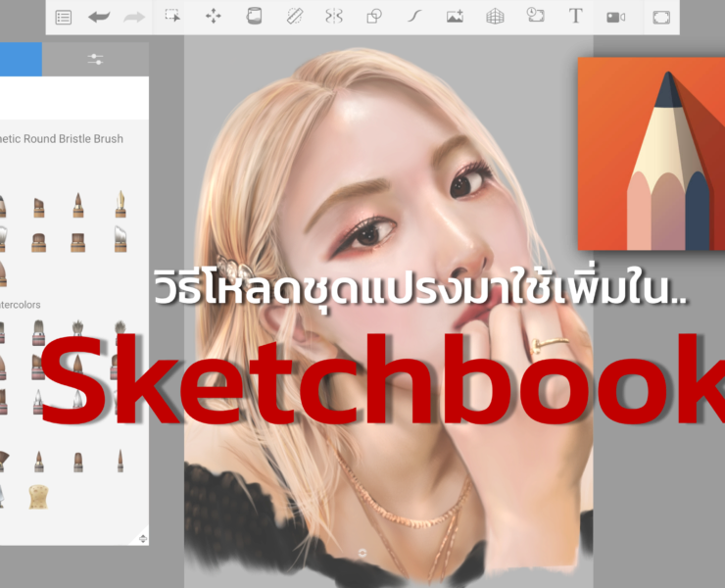Select the angled chisel-tip brush beside the nib

[39, 207]
